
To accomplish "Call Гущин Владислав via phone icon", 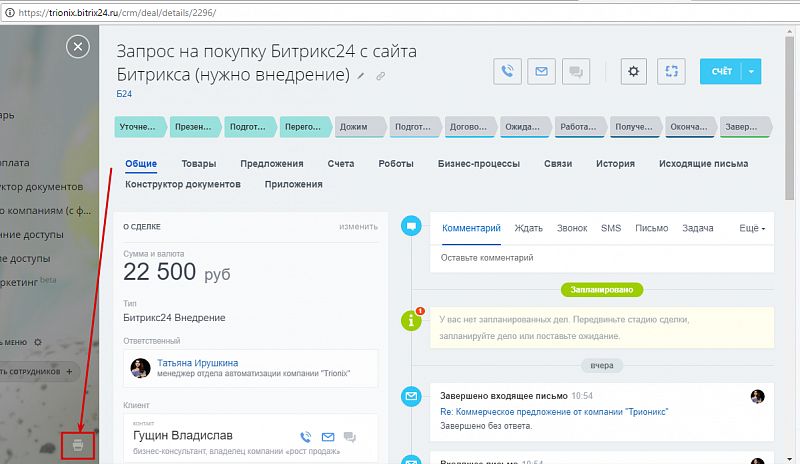I will (x=306, y=437).
